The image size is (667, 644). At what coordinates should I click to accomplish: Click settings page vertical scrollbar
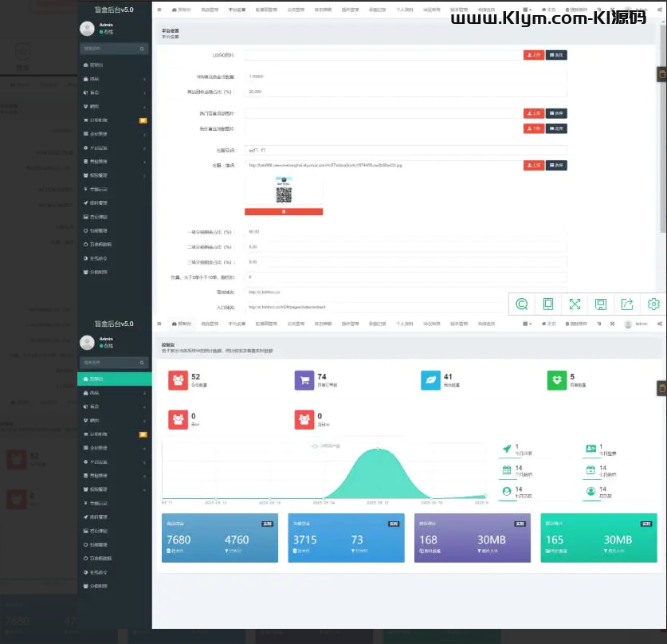point(662,128)
